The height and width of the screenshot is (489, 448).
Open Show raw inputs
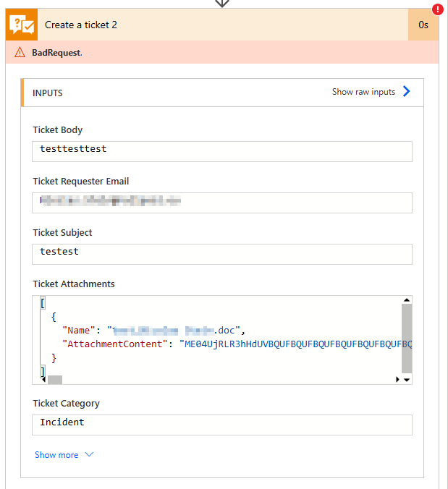363,92
